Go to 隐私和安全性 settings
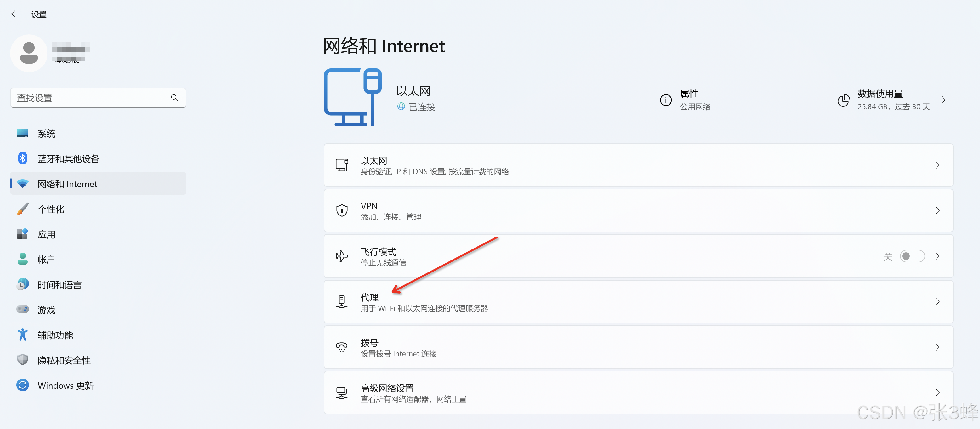 [x=64, y=360]
